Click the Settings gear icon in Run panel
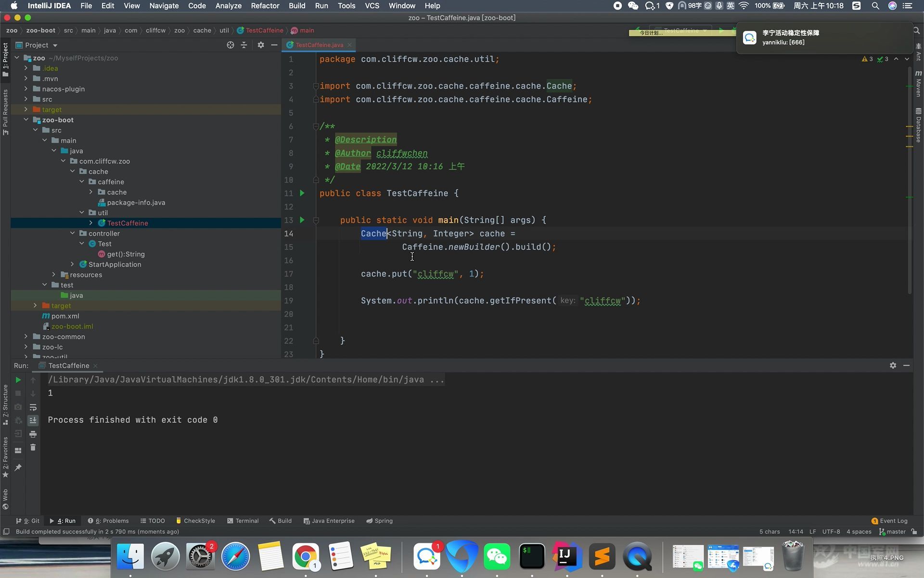This screenshot has height=578, width=924. tap(892, 365)
